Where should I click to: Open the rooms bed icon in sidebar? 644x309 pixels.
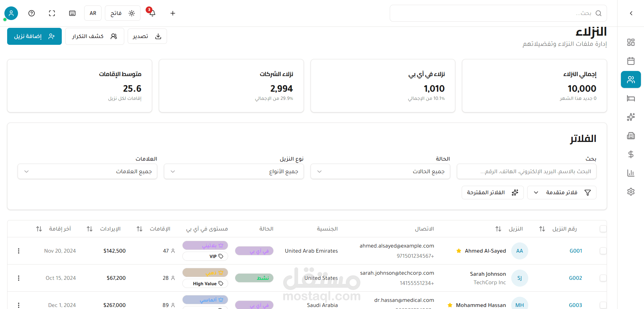(631, 98)
